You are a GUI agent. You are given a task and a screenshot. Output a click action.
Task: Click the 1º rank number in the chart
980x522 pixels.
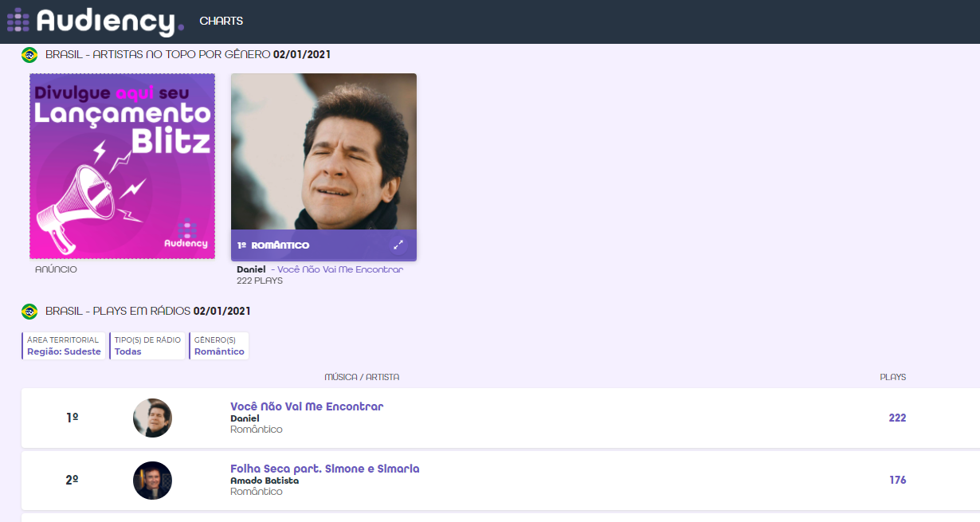(x=73, y=418)
